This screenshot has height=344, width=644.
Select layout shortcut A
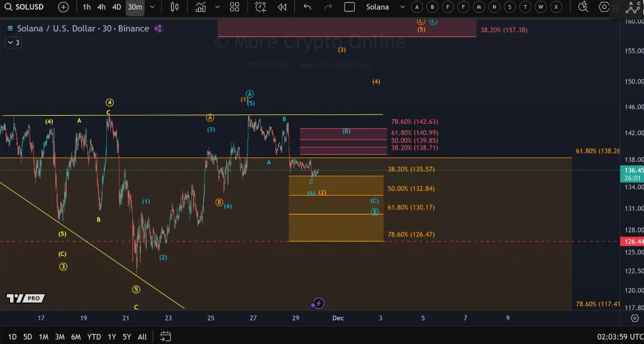pyautogui.click(x=417, y=7)
